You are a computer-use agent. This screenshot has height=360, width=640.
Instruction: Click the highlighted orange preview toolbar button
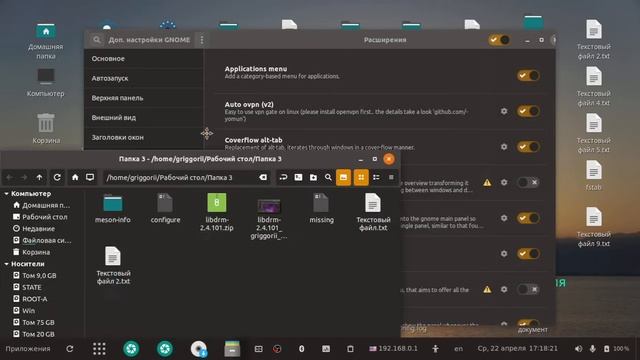point(343,177)
